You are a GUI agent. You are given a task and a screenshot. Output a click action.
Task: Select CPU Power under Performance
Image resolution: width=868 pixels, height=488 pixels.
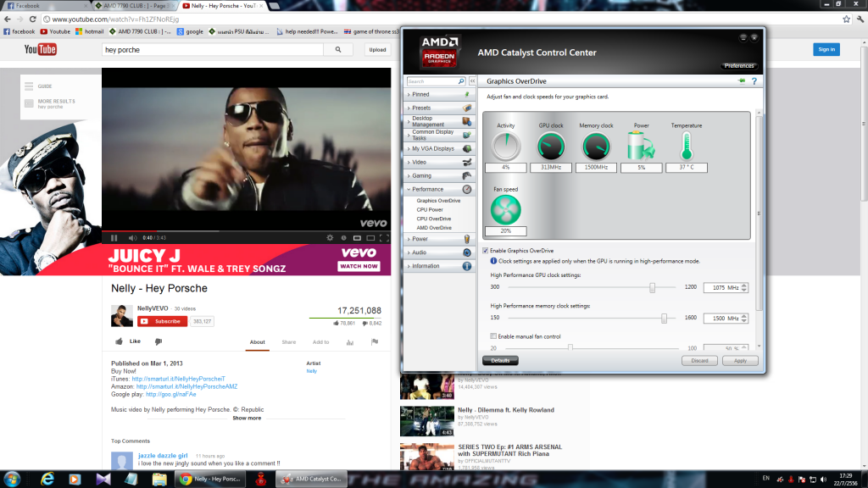tap(430, 210)
